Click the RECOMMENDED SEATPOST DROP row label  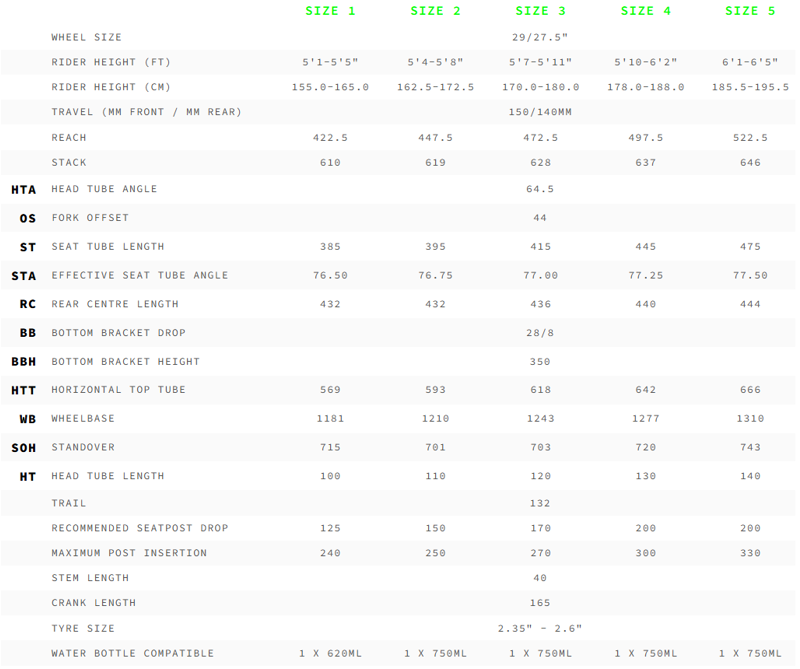[x=140, y=528]
